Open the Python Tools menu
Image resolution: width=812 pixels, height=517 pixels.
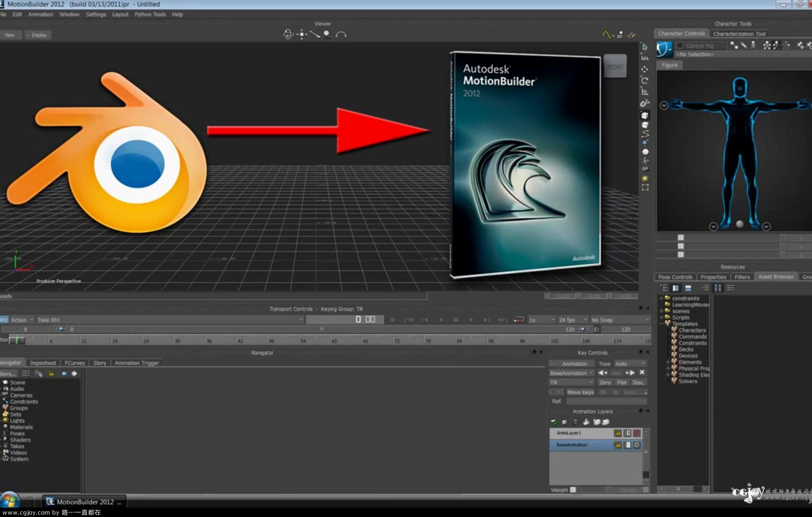point(150,15)
